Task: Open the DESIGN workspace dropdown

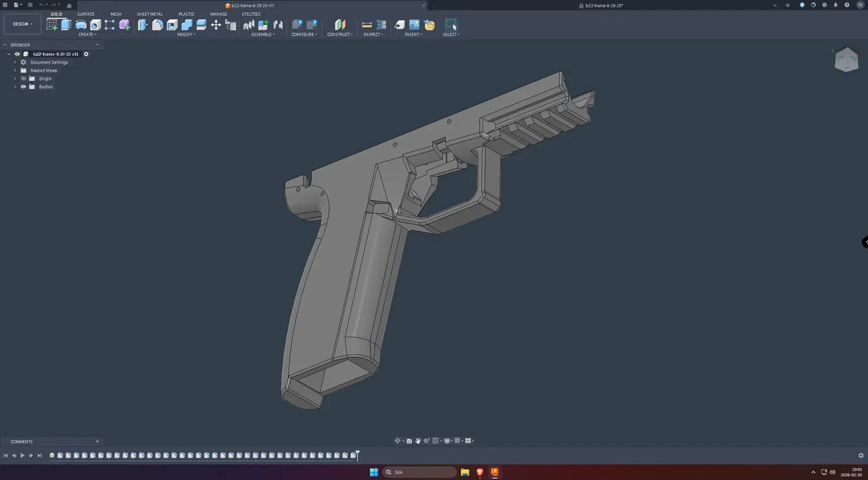Action: coord(22,24)
